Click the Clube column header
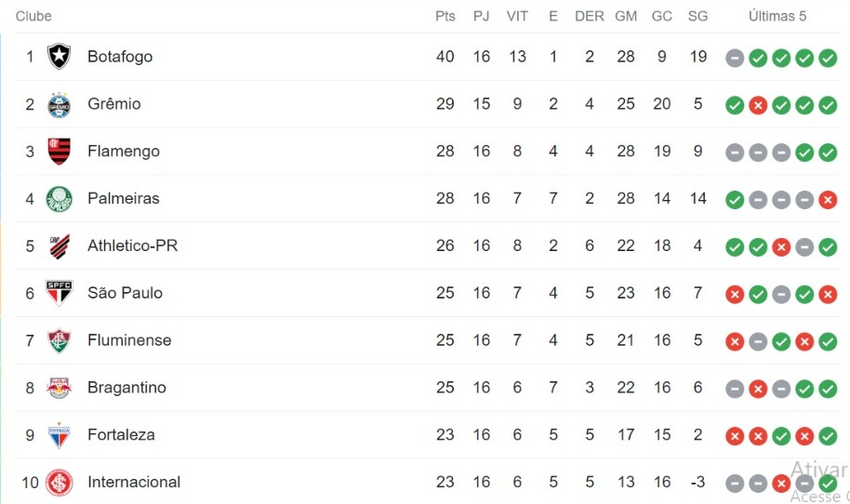Screen dimensions: 850x504 [x=33, y=16]
